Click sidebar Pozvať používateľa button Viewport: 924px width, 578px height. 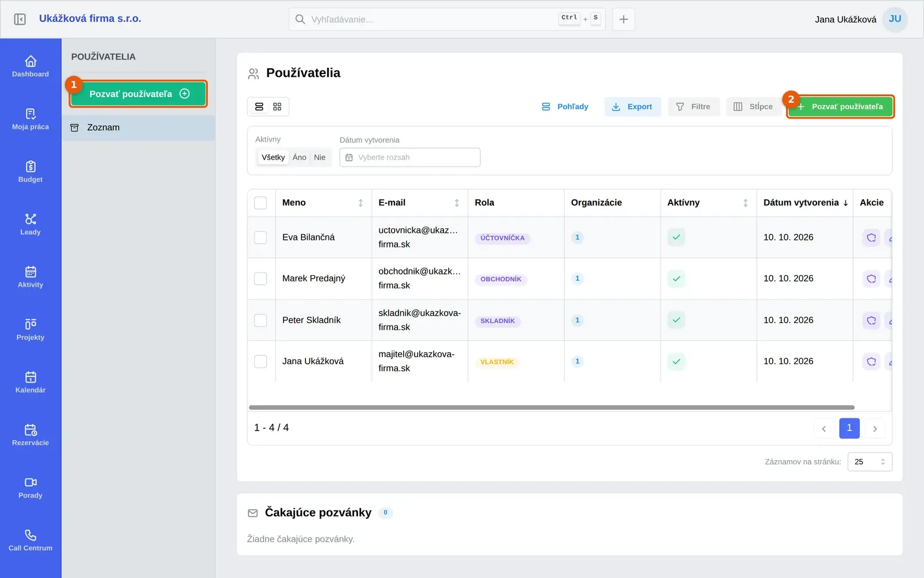[x=138, y=94]
